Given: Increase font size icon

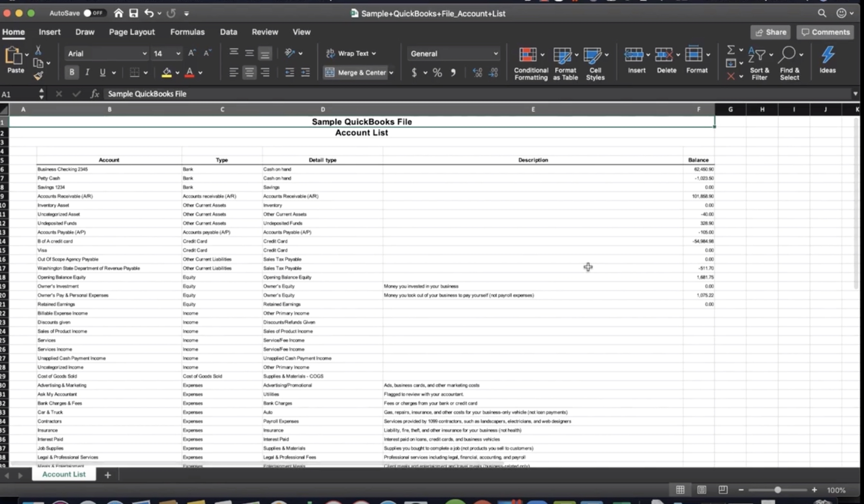Looking at the screenshot, I should [x=192, y=53].
